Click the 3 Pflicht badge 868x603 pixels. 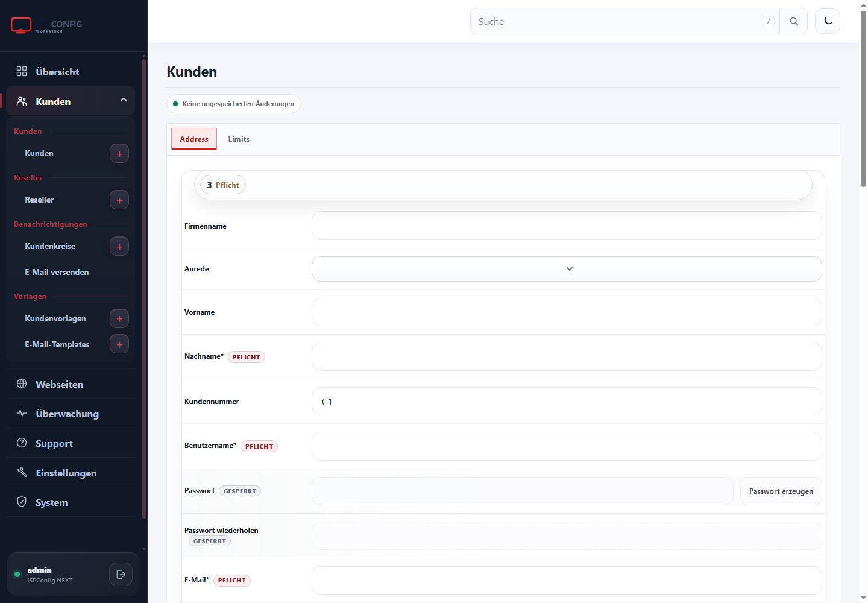[223, 185]
